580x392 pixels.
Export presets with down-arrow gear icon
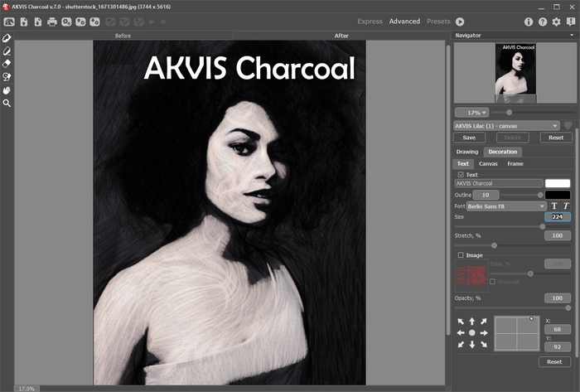tap(94, 22)
